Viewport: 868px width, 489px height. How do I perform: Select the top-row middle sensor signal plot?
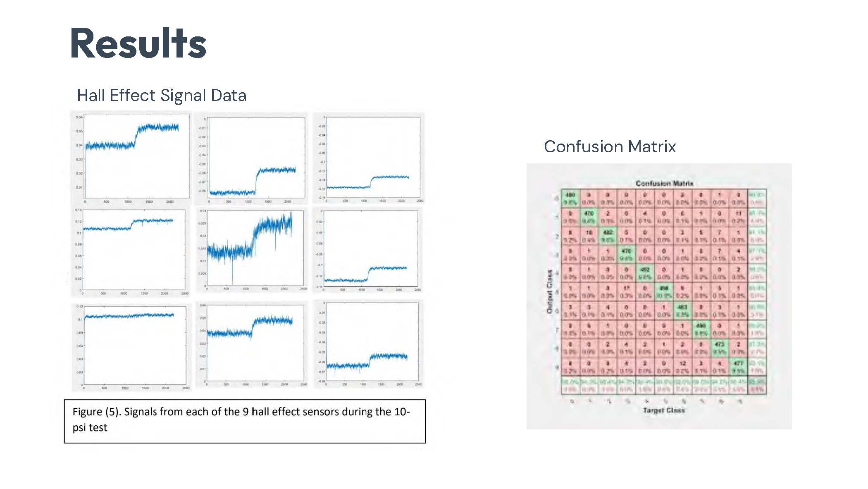click(x=251, y=158)
